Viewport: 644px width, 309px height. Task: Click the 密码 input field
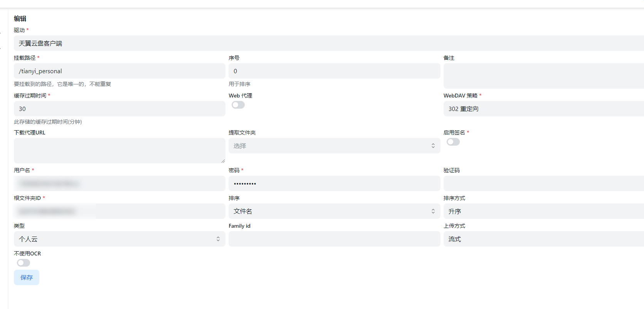click(x=334, y=183)
